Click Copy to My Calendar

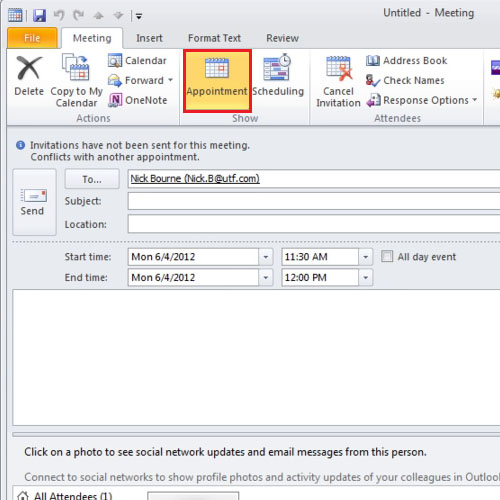point(76,81)
